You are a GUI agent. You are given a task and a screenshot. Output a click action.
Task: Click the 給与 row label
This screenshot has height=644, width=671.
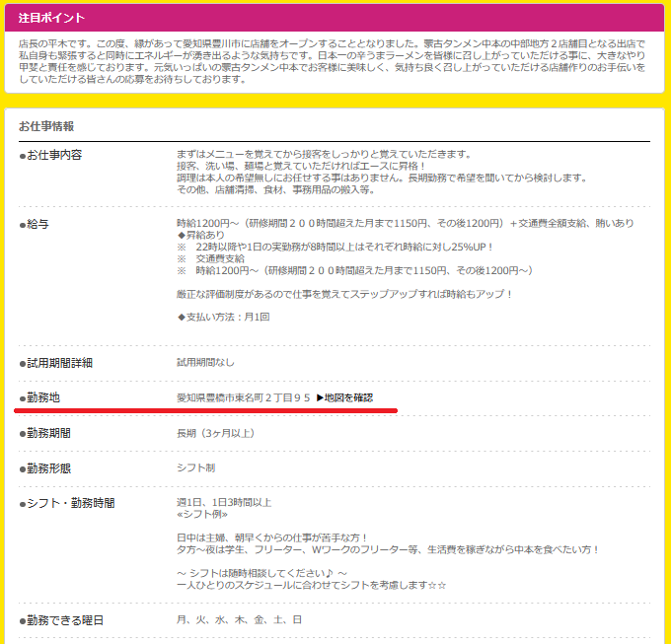(x=39, y=224)
